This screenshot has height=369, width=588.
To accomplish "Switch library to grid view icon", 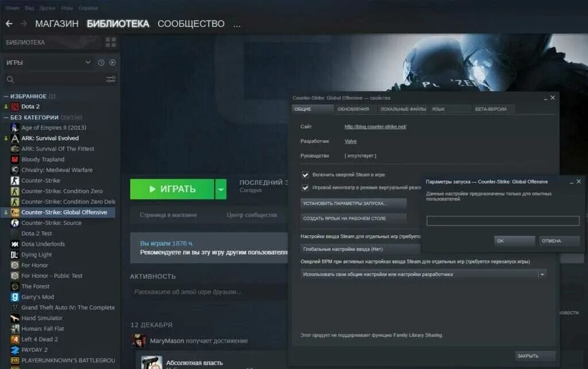I will coord(111,42).
